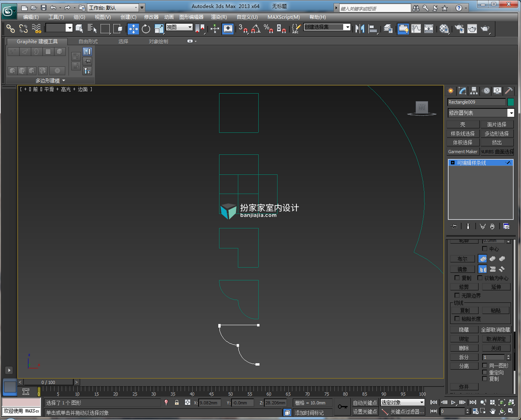
Task: Click the Render Production teapot icon
Action: [x=485, y=28]
